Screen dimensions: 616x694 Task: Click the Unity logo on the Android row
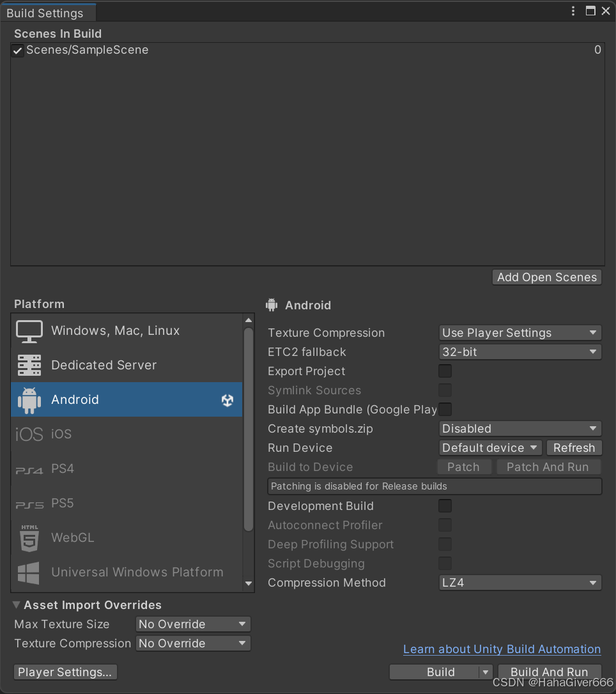pos(227,400)
